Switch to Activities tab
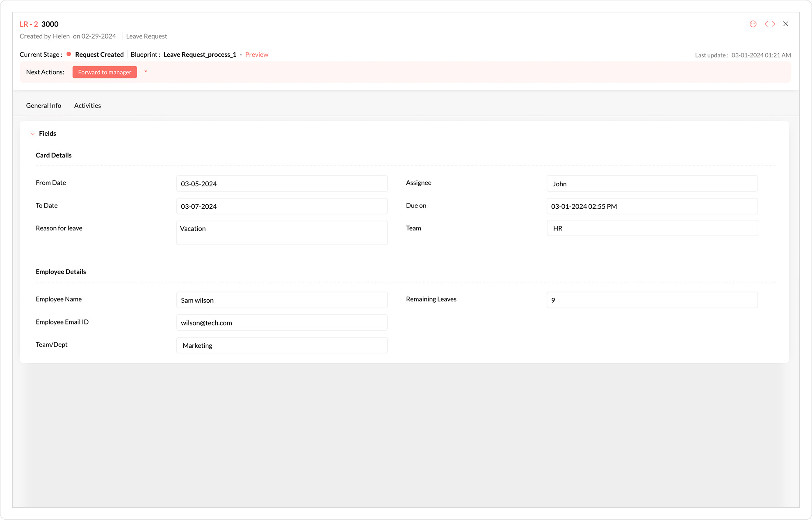Viewport: 812px width, 520px height. click(x=87, y=105)
